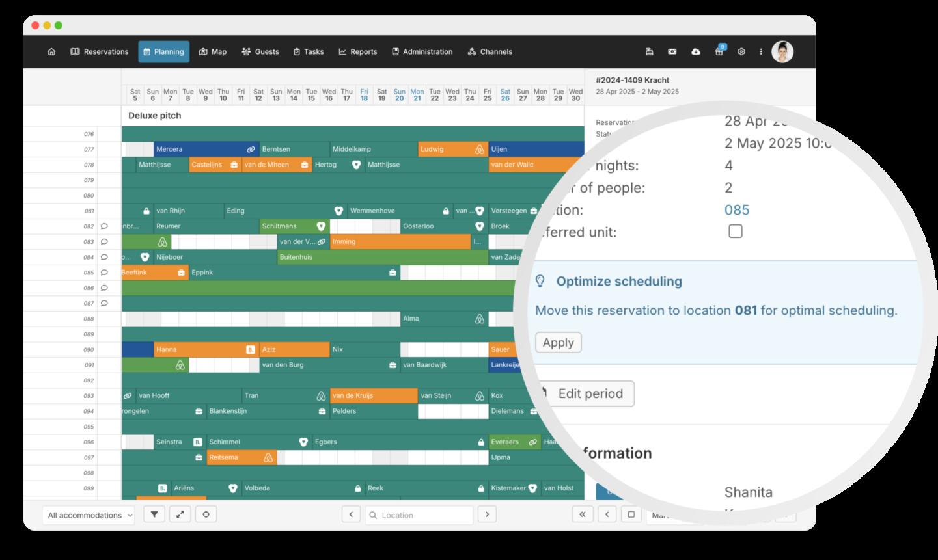
Task: Click location link 085
Action: pos(737,210)
